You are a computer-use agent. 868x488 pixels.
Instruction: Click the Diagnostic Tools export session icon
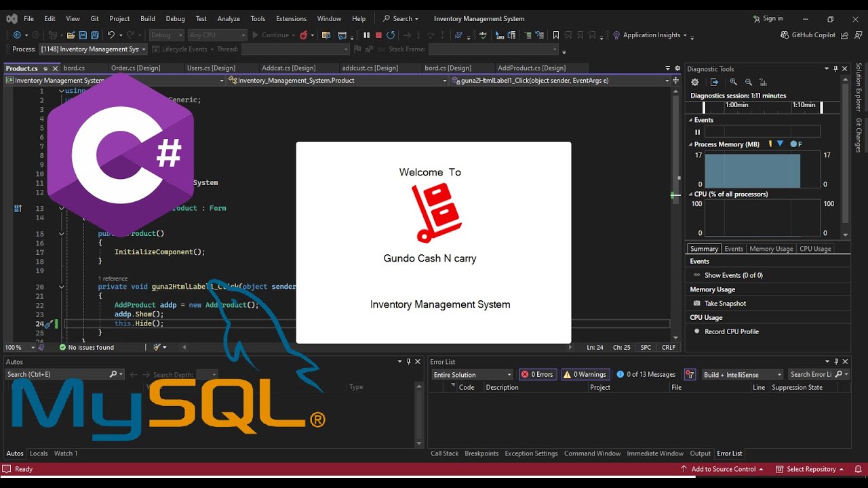pos(714,82)
